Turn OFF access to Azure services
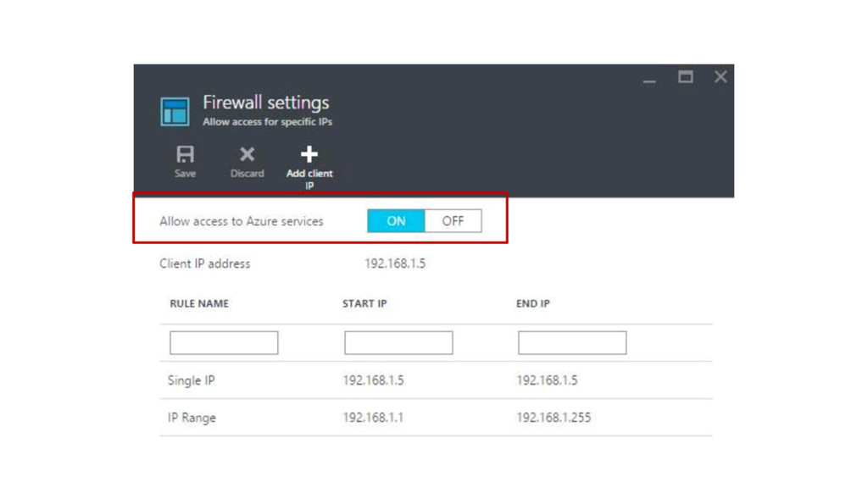Image resolution: width=868 pixels, height=488 pixels. click(x=453, y=221)
